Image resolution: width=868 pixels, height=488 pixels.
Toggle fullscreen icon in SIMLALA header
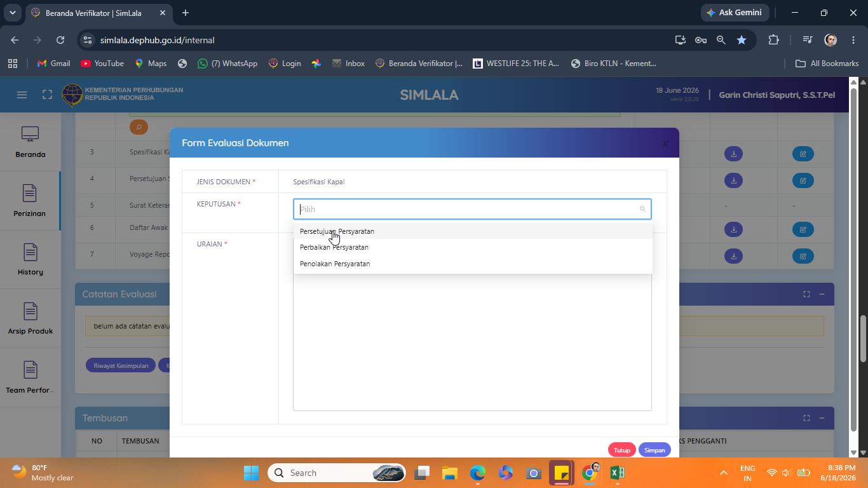pyautogui.click(x=47, y=95)
